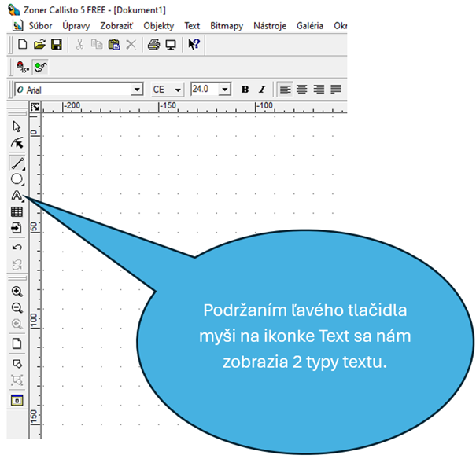Print the document with printer icon
Image resolution: width=476 pixels, height=459 pixels.
[x=153, y=45]
